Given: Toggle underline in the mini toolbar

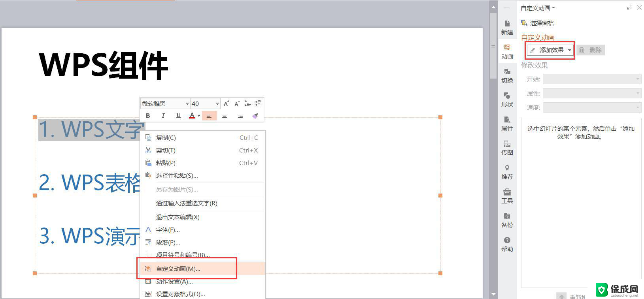Looking at the screenshot, I should pos(178,116).
